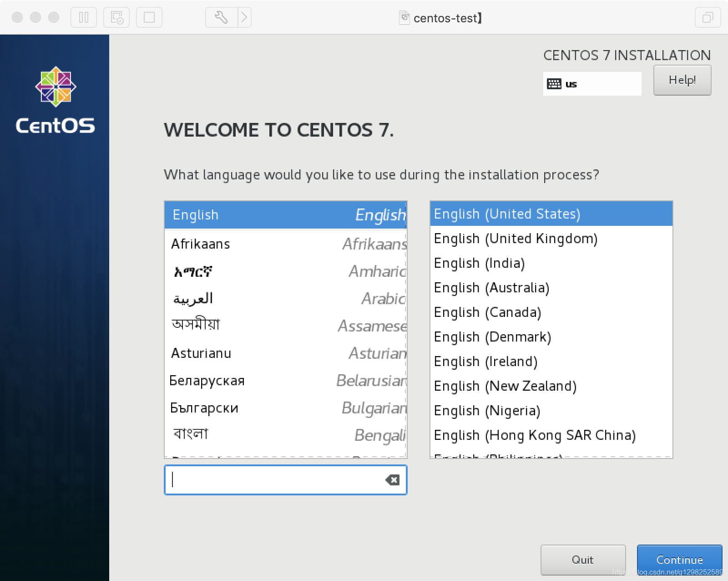Click the keyboard layout icon
This screenshot has width=728, height=581.
pyautogui.click(x=554, y=84)
